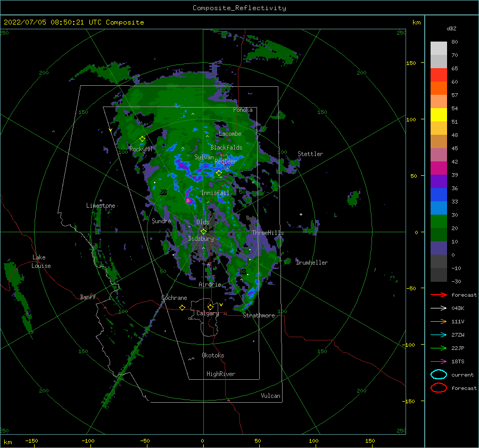
Task: Click the Stettler town label
Action: point(310,154)
